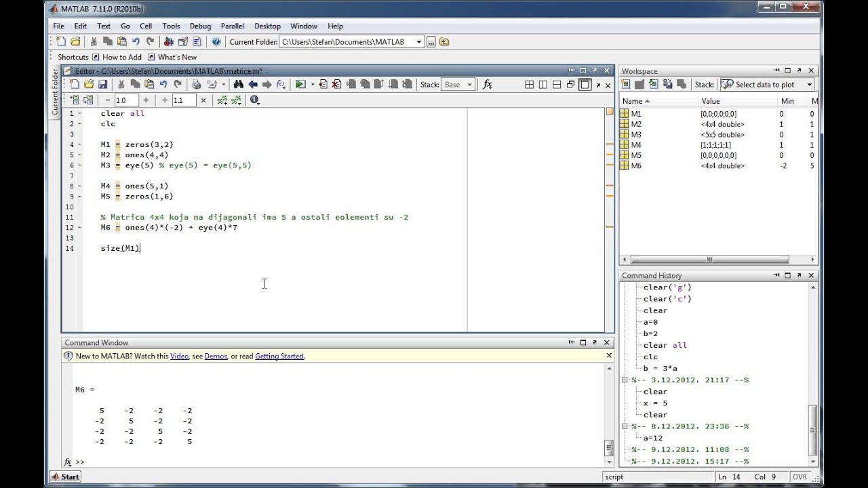Click Print icon in Editor toolbar

(196, 85)
